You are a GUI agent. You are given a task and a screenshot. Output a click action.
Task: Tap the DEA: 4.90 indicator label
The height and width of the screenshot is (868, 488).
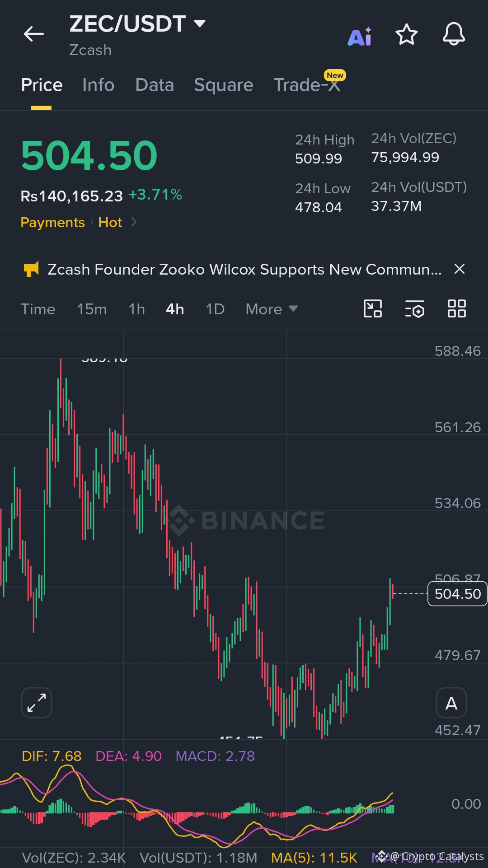click(129, 756)
